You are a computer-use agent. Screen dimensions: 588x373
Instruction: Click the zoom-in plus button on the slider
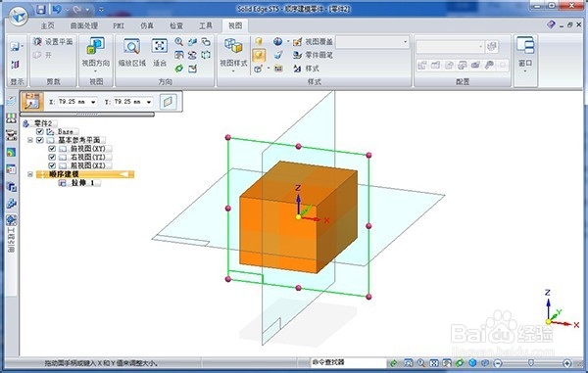(566, 363)
